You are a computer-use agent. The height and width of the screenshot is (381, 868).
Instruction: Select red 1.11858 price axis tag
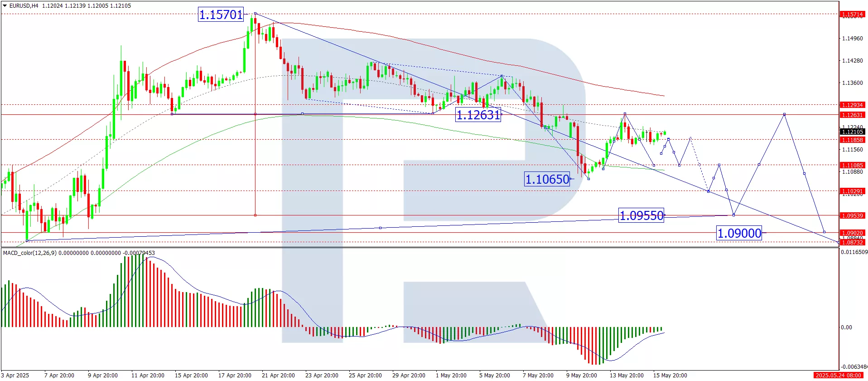click(x=852, y=140)
